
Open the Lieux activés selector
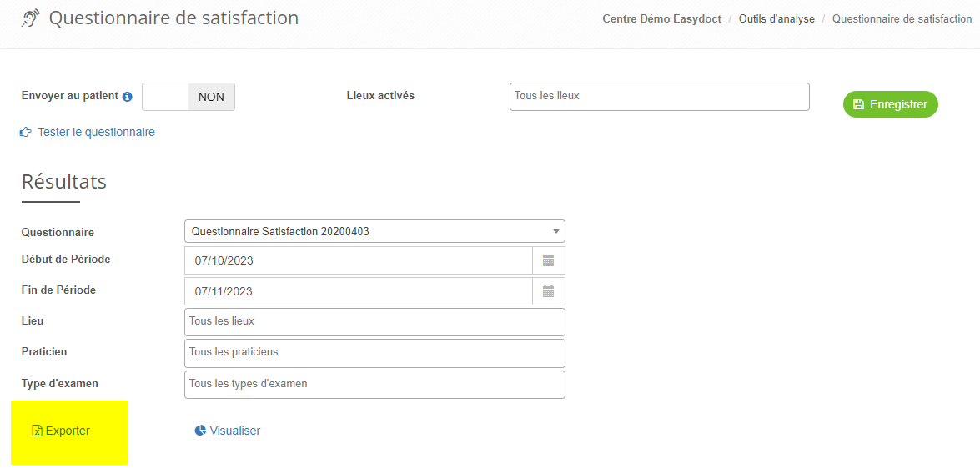(x=659, y=97)
